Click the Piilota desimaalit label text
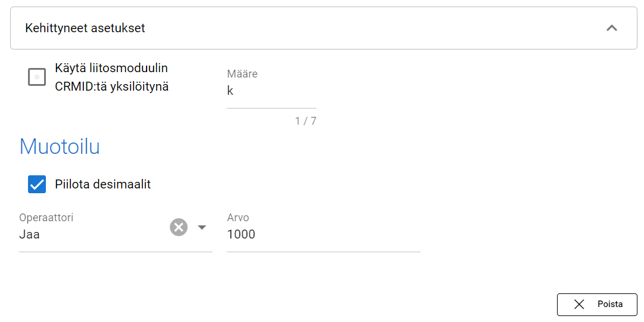 [x=102, y=184]
